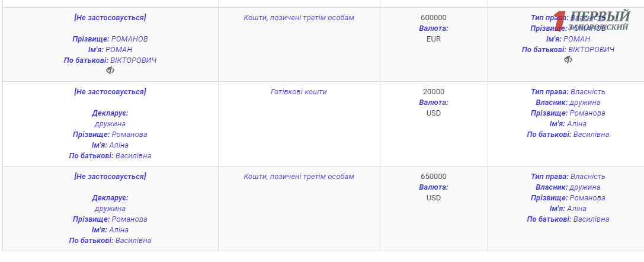Click '[Не застосовується]' in the Готівкові кошти row
This screenshot has height=262, width=644.
[110, 92]
